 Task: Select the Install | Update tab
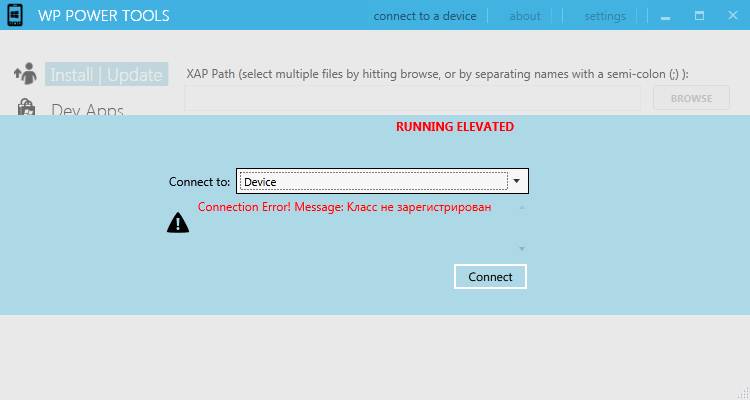[106, 74]
